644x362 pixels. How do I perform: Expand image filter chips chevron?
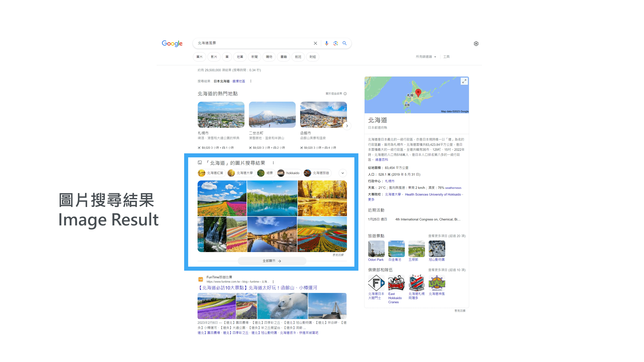[342, 173]
